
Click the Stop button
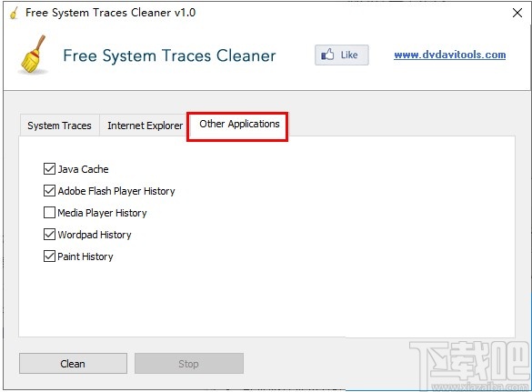pos(189,364)
